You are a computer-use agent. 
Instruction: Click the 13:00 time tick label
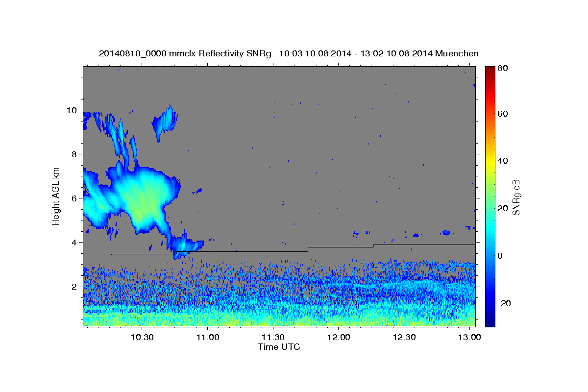click(469, 338)
